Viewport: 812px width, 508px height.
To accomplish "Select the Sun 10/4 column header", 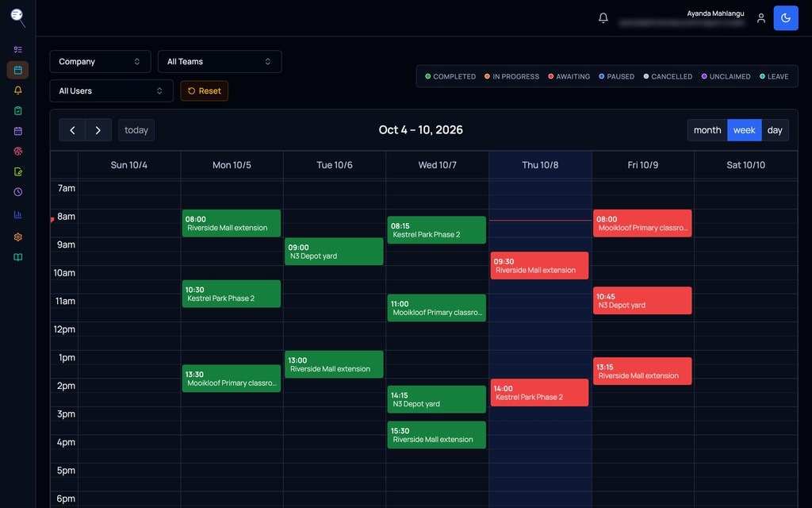I will (129, 165).
